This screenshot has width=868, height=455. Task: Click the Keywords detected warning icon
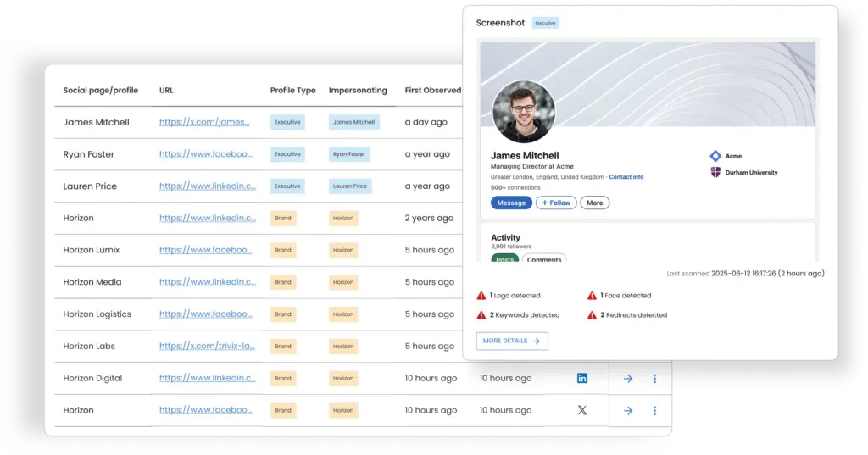(481, 315)
